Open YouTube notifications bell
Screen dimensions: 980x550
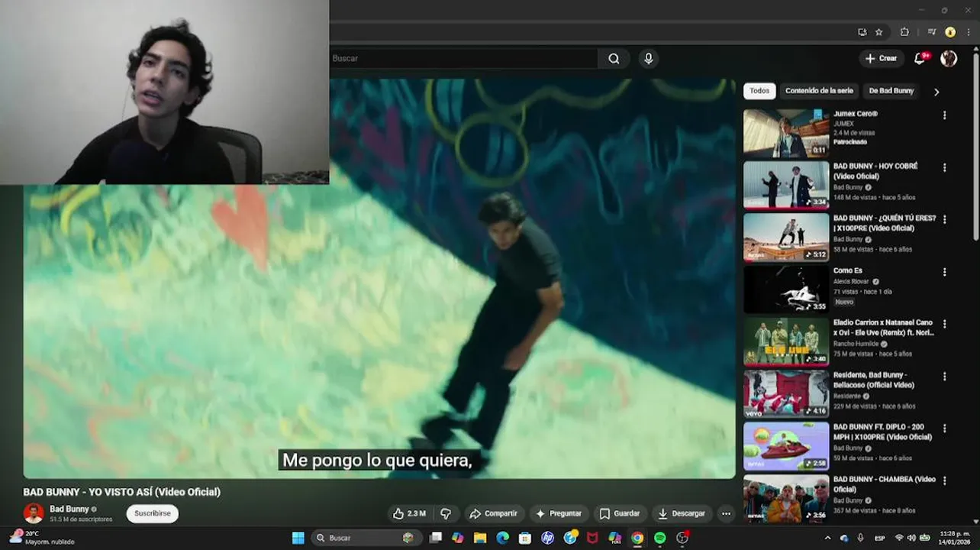(x=920, y=59)
